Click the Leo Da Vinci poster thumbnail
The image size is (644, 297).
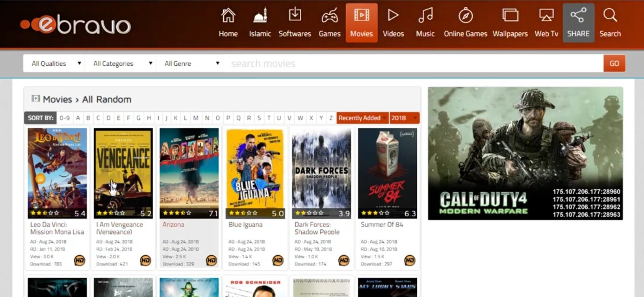(x=57, y=173)
